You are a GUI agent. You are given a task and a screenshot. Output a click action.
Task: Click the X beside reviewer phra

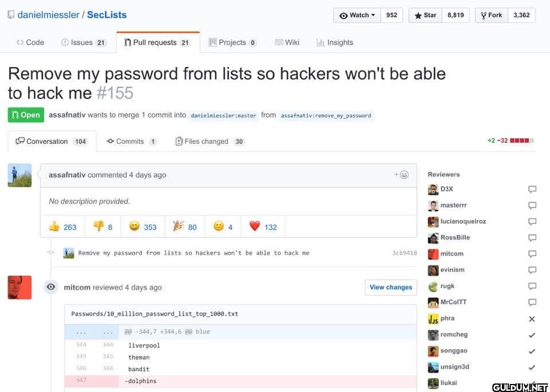click(532, 319)
